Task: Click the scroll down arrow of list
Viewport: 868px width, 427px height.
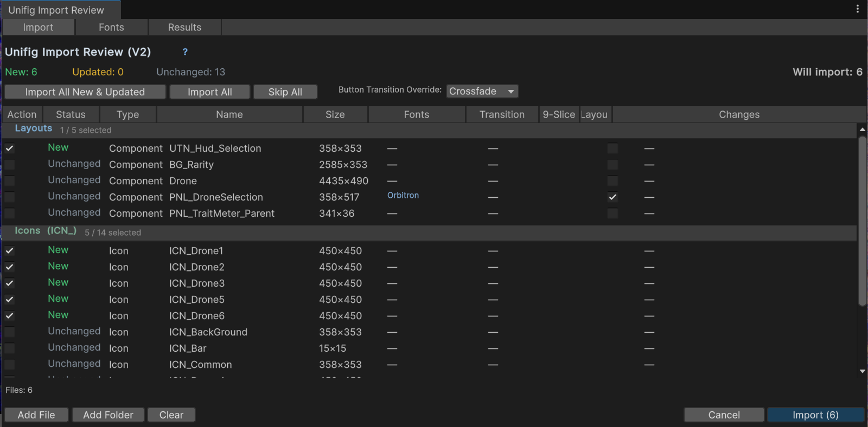Action: click(863, 371)
